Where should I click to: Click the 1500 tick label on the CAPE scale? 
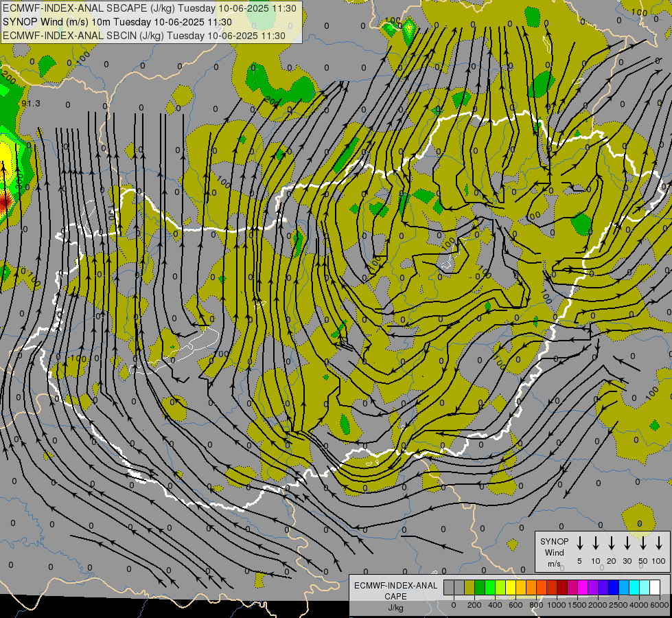click(x=577, y=605)
